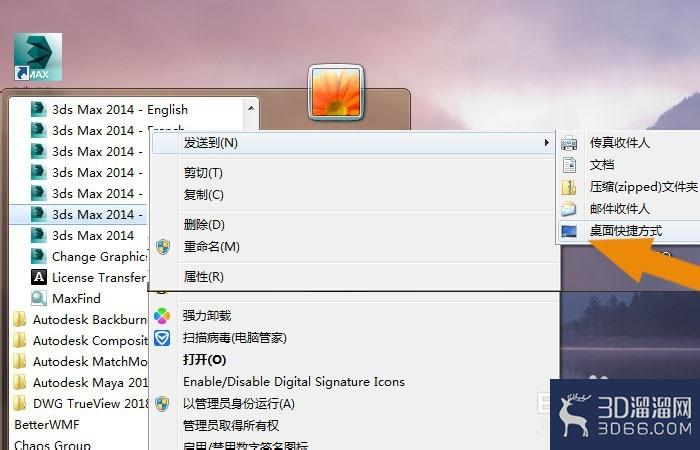Screen dimensions: 700x450
Task: Click the last 3ds Max 2014 entry without suffix
Action: [x=93, y=235]
